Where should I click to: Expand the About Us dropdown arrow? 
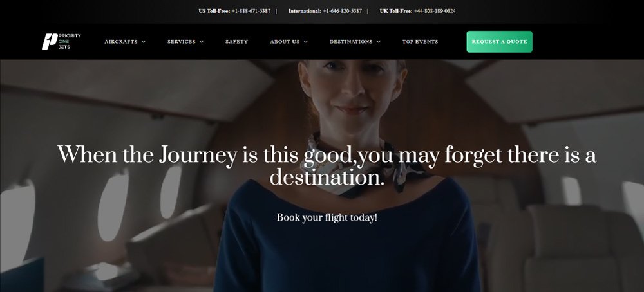(305, 41)
